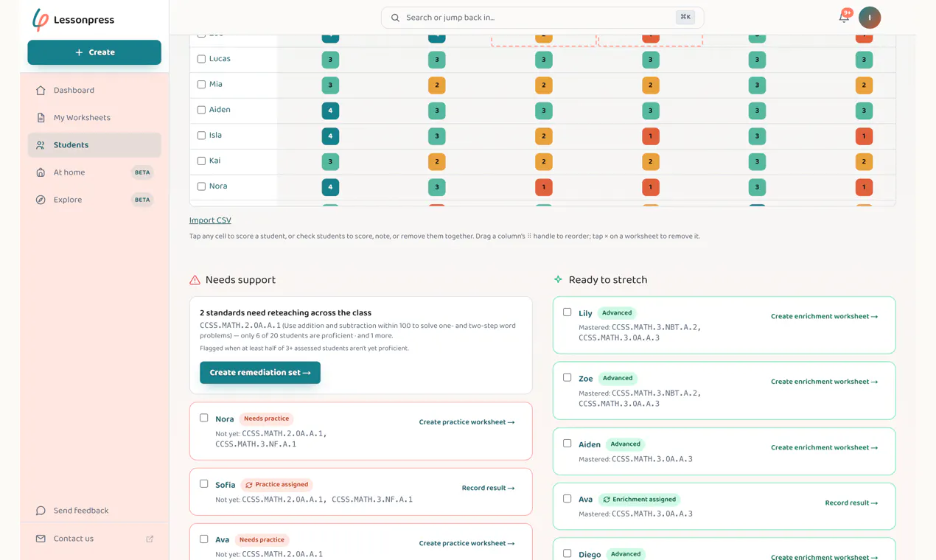Check the Mia row checkbox
Screen dimensions: 936x560
coord(201,85)
